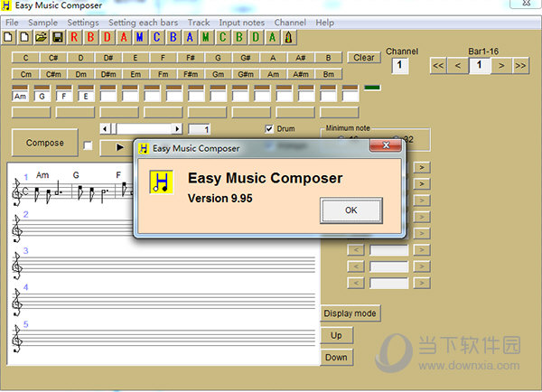The height and width of the screenshot is (392, 542).
Task: Insert the F#m chord button
Action: [x=191, y=74]
